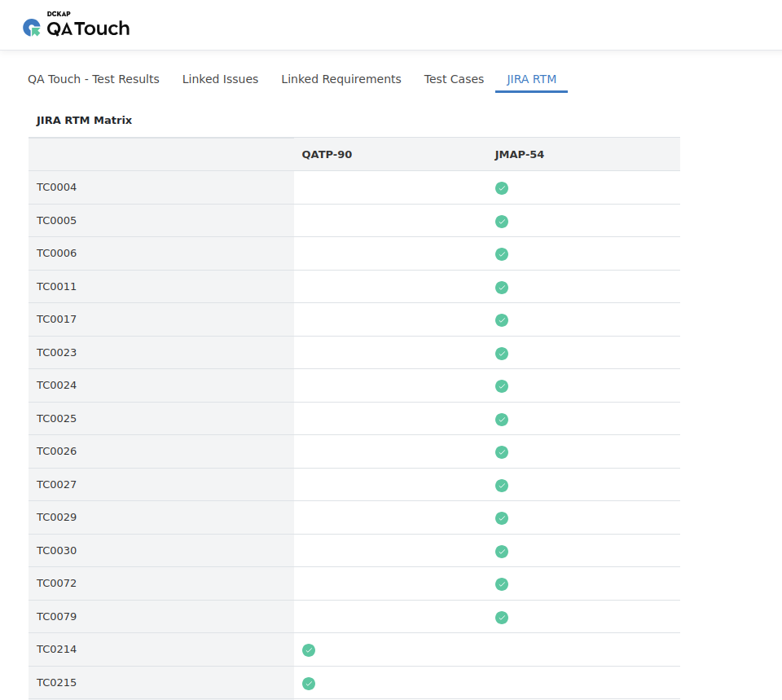The height and width of the screenshot is (700, 782).
Task: Click the check mark on the TC0030 row
Action: tap(501, 551)
